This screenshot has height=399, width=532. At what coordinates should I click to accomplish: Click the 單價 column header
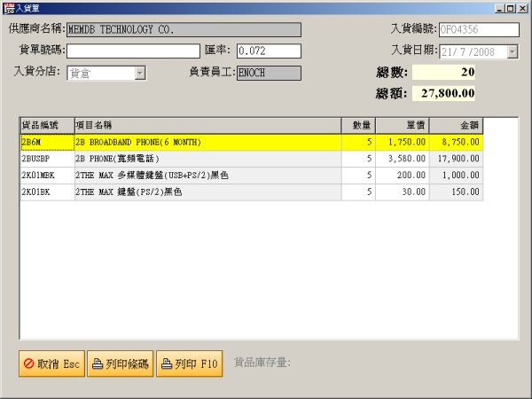point(403,126)
